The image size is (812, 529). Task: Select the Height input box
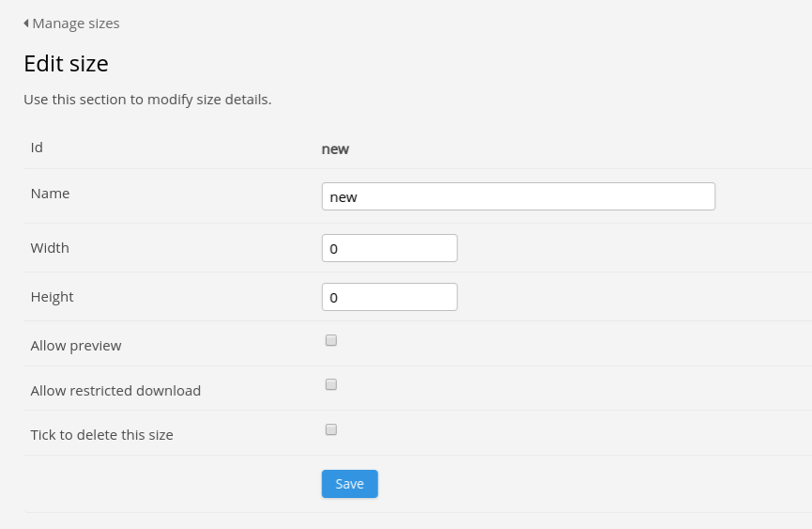[x=390, y=297]
